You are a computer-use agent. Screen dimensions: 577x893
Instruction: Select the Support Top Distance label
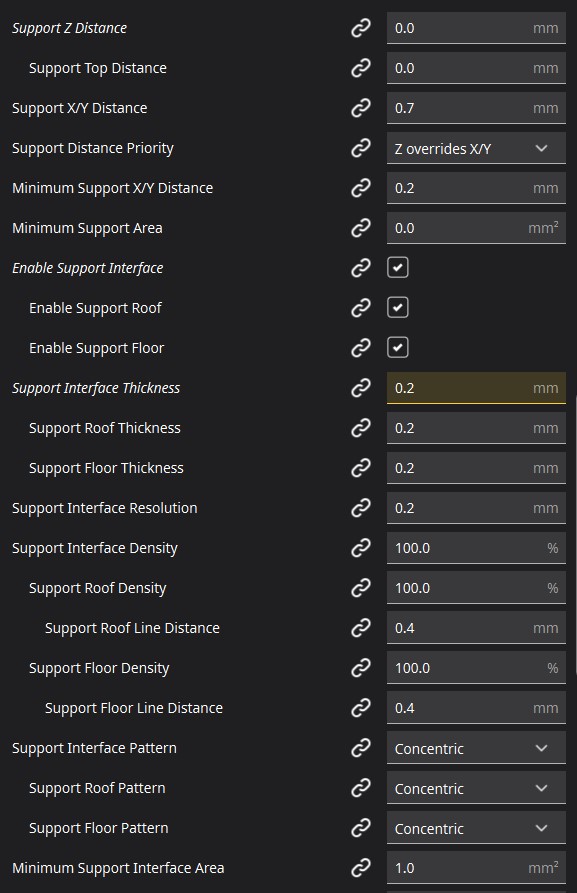[x=96, y=68]
